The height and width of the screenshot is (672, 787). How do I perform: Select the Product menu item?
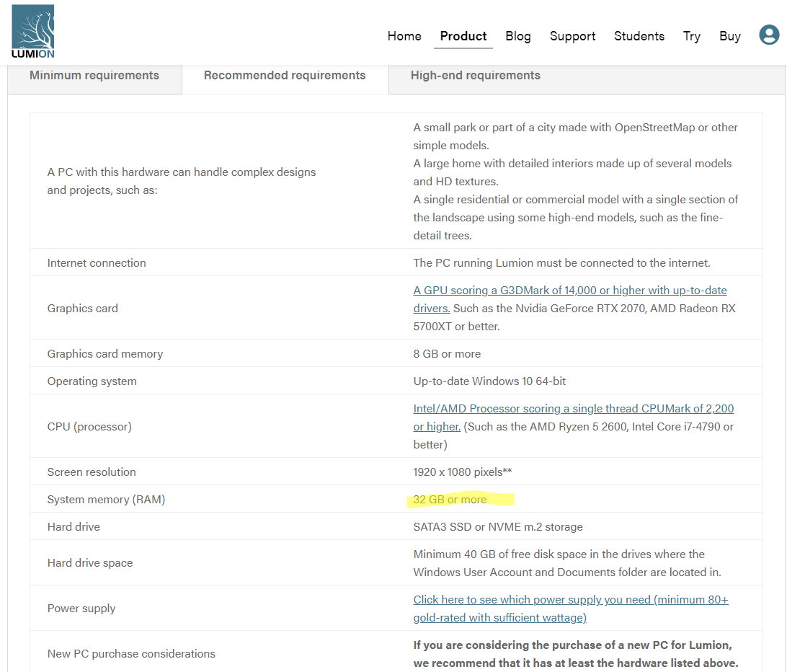click(x=463, y=36)
